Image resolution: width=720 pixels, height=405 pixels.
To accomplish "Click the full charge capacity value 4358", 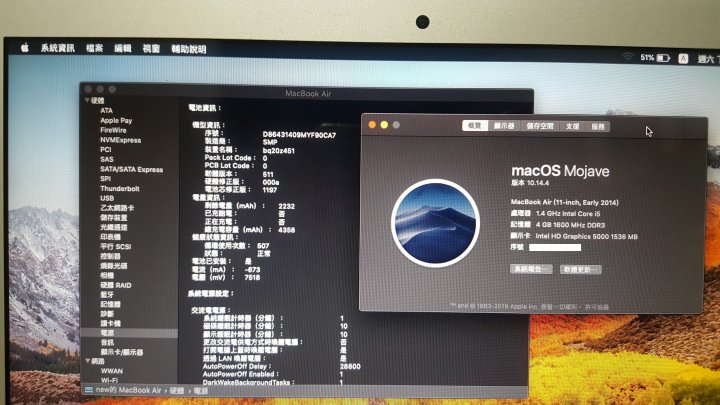I will point(286,230).
